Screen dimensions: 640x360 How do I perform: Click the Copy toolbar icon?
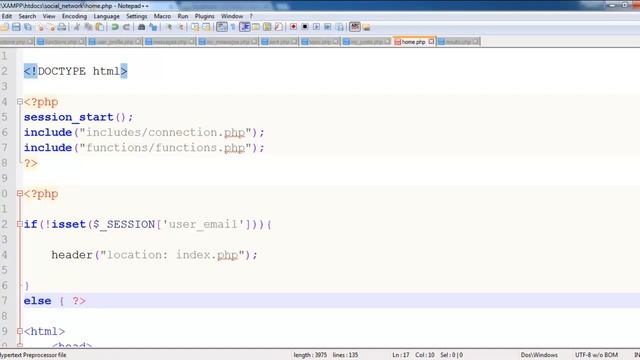(x=88, y=27)
